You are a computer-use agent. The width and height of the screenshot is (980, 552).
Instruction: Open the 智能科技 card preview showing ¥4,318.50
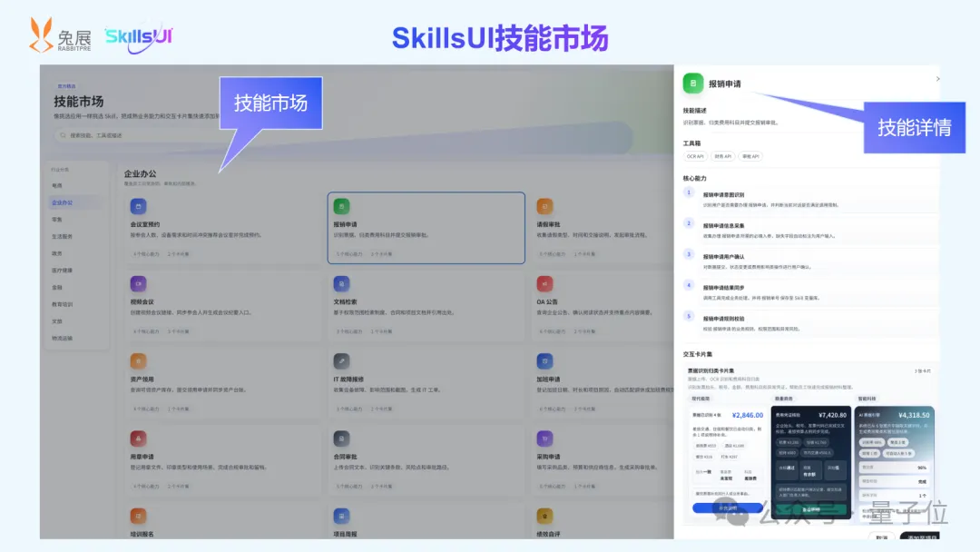pyautogui.click(x=895, y=462)
